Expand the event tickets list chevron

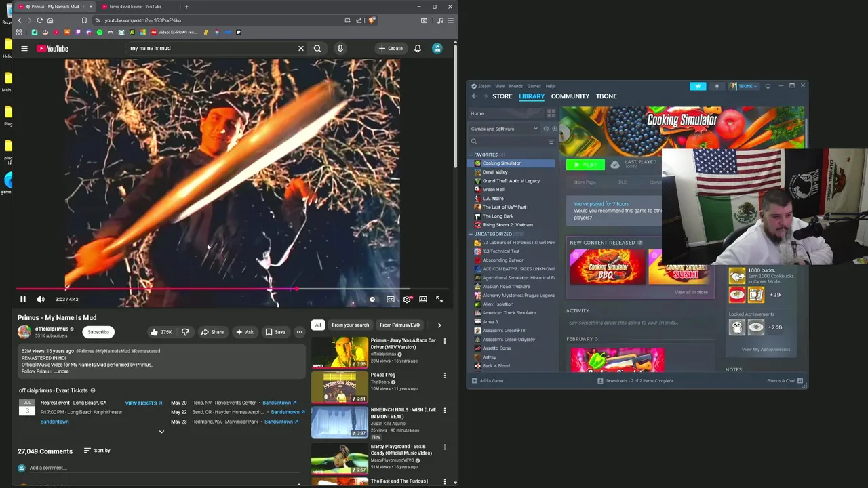(x=161, y=432)
